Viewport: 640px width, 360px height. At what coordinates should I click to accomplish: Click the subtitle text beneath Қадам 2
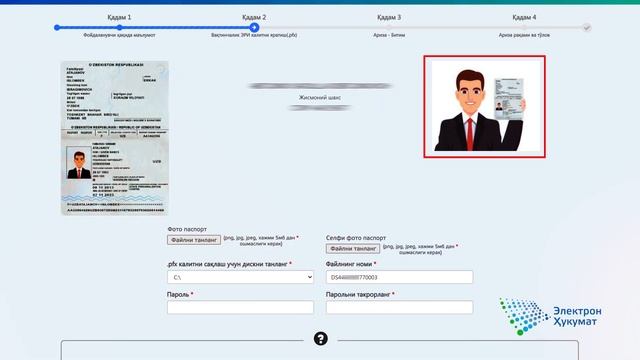(254, 35)
